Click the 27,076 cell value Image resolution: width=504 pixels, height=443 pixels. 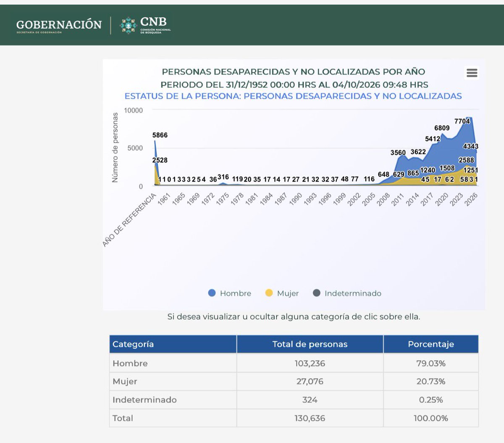tap(310, 382)
